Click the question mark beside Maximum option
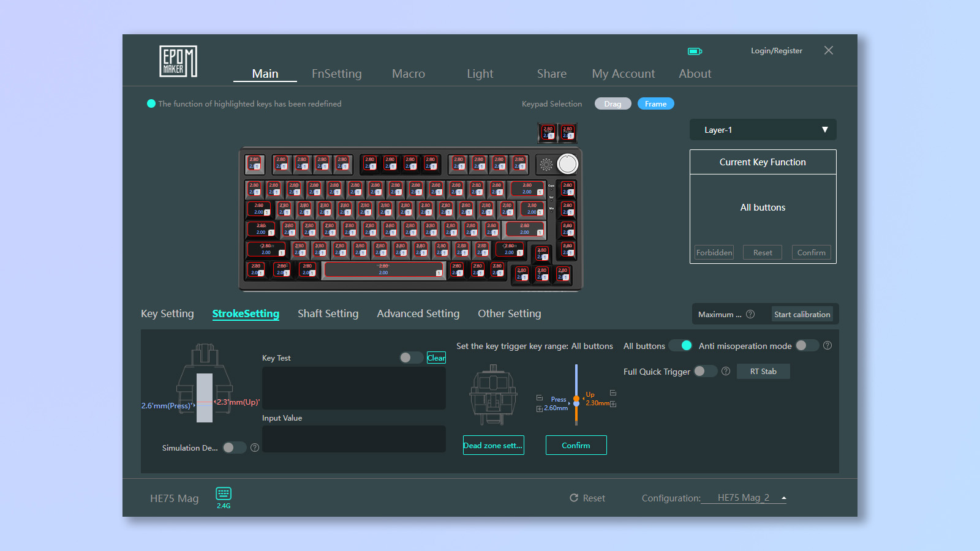Image resolution: width=980 pixels, height=551 pixels. pyautogui.click(x=752, y=314)
